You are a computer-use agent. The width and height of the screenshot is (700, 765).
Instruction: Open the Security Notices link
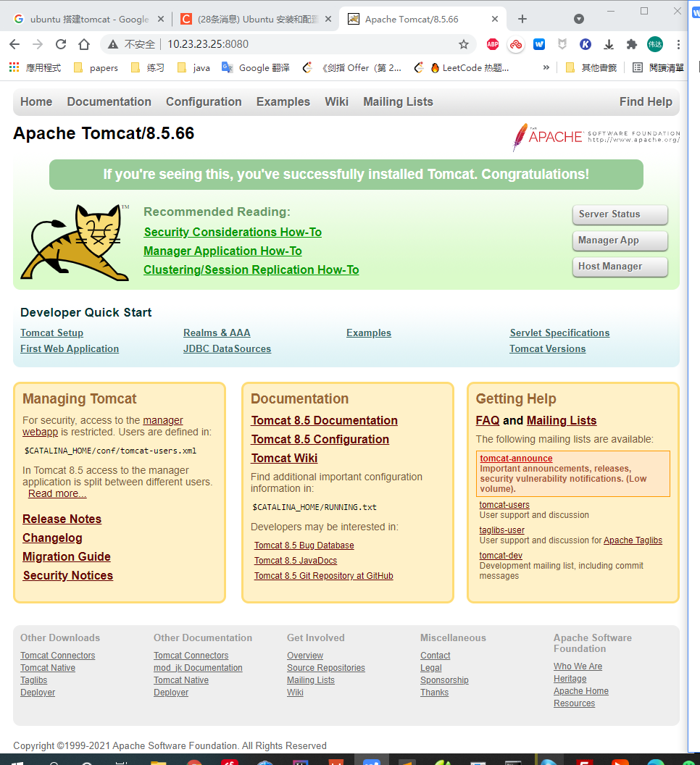pyautogui.click(x=68, y=576)
